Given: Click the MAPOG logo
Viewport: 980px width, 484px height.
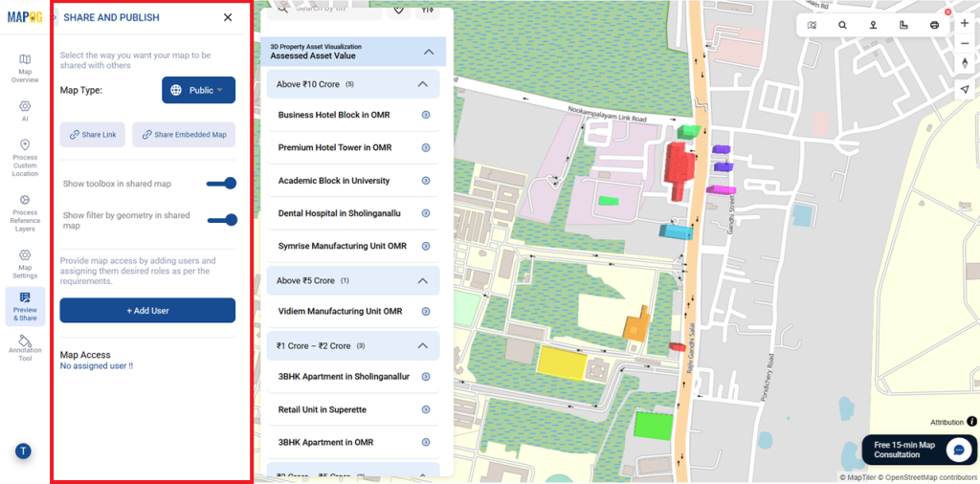Looking at the screenshot, I should pyautogui.click(x=25, y=17).
